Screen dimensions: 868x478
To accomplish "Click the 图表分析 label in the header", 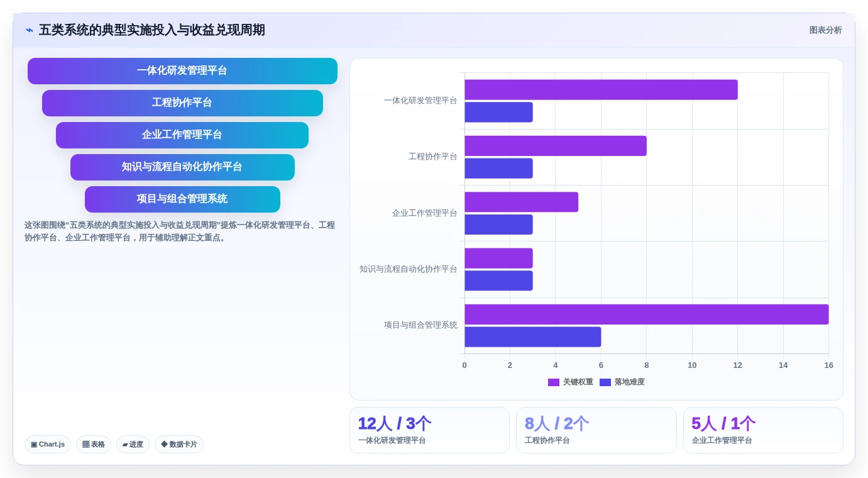I will 825,30.
